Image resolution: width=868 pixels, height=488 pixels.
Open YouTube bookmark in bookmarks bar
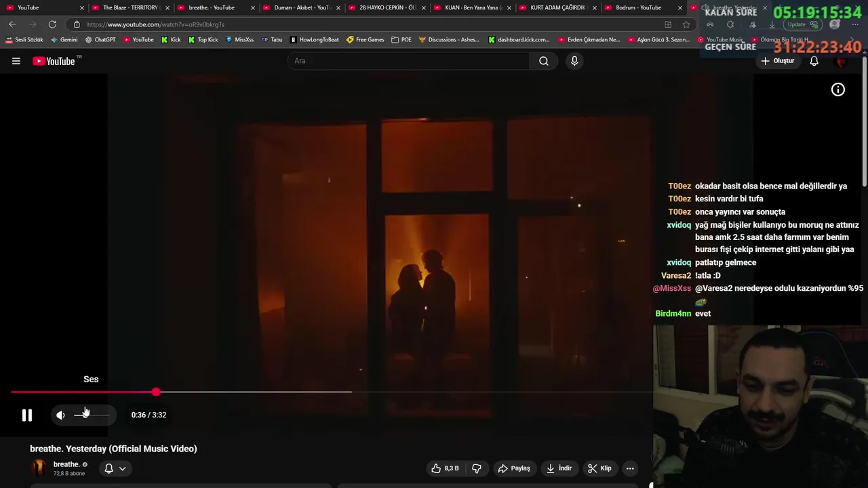point(138,39)
